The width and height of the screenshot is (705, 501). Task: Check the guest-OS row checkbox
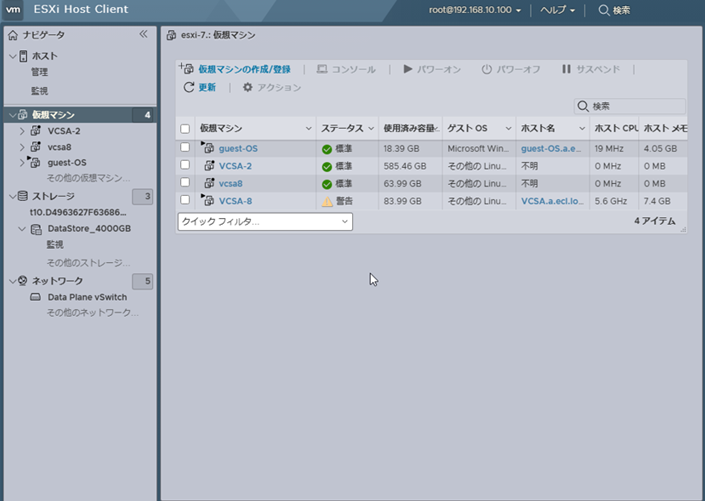(x=184, y=148)
